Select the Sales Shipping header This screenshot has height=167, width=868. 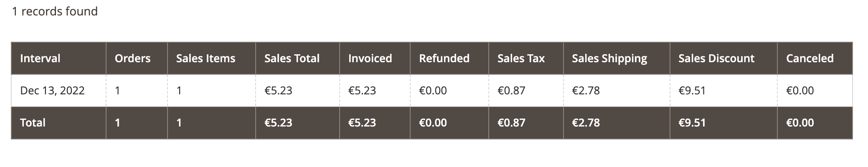(x=617, y=58)
